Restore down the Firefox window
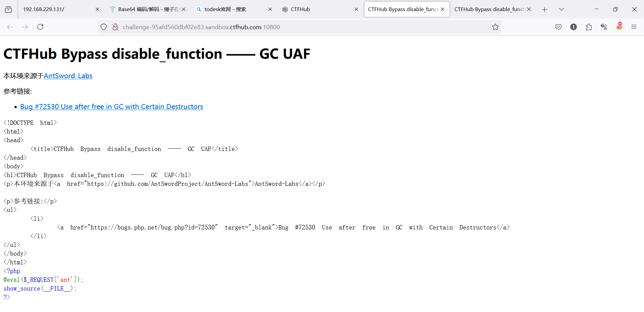This screenshot has height=312, width=644. [615, 9]
